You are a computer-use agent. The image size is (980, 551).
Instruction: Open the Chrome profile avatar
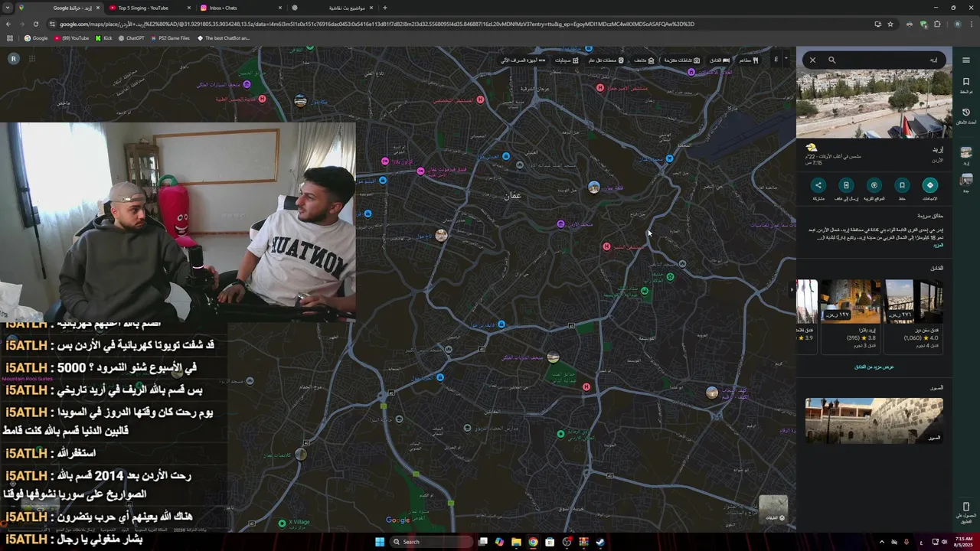957,24
